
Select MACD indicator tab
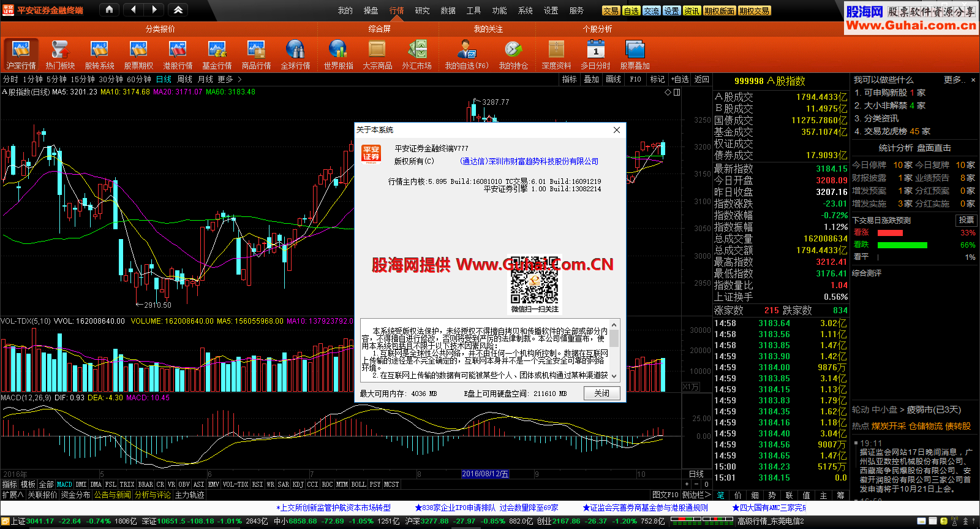(x=64, y=484)
